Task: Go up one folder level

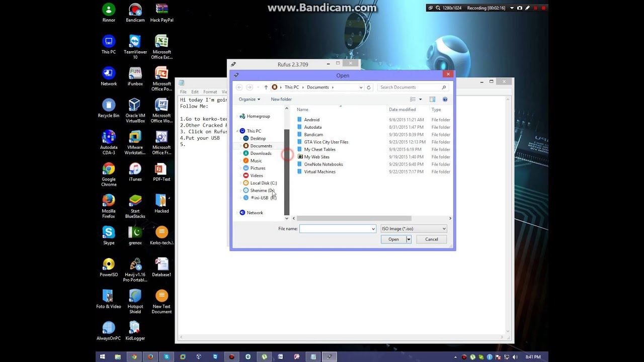Action: tap(266, 87)
